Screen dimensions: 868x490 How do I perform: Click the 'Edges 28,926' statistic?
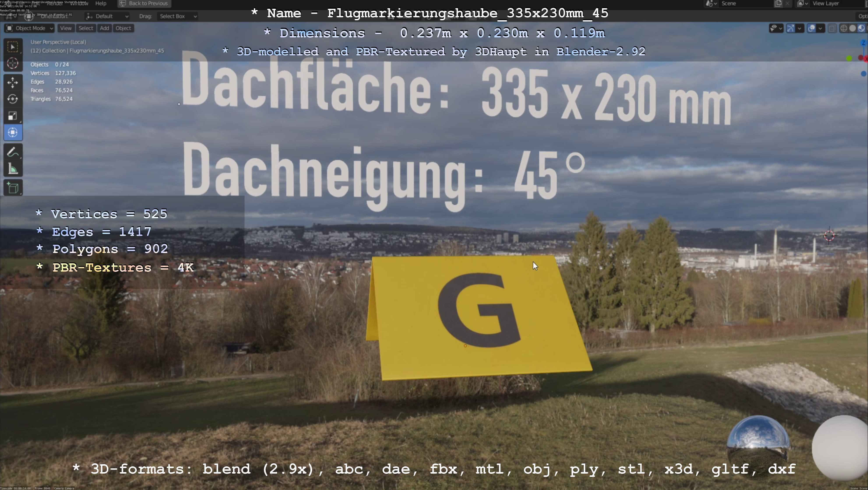tap(51, 82)
